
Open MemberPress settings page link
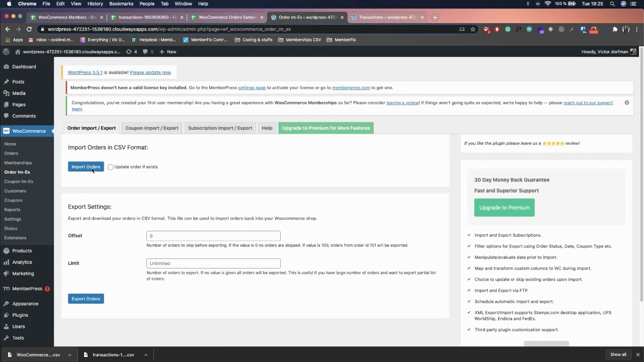252,87
